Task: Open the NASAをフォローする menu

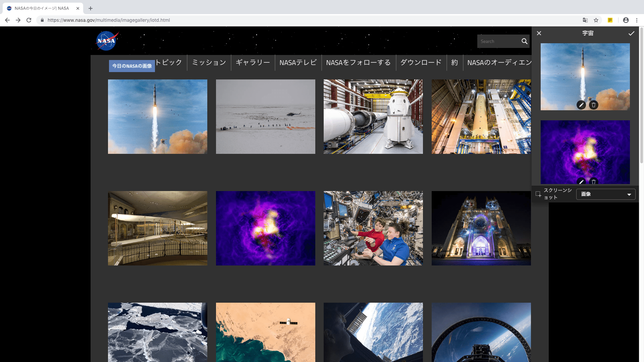Action: tap(359, 62)
